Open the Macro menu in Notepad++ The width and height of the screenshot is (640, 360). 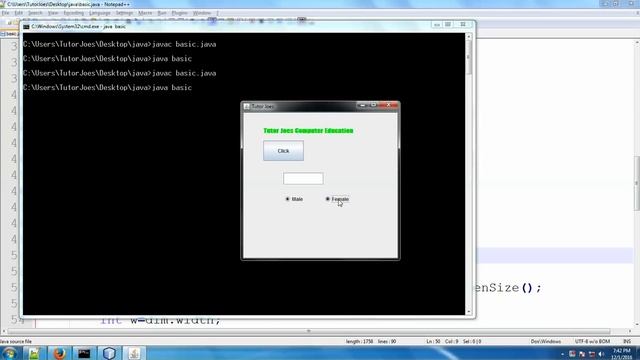point(145,13)
